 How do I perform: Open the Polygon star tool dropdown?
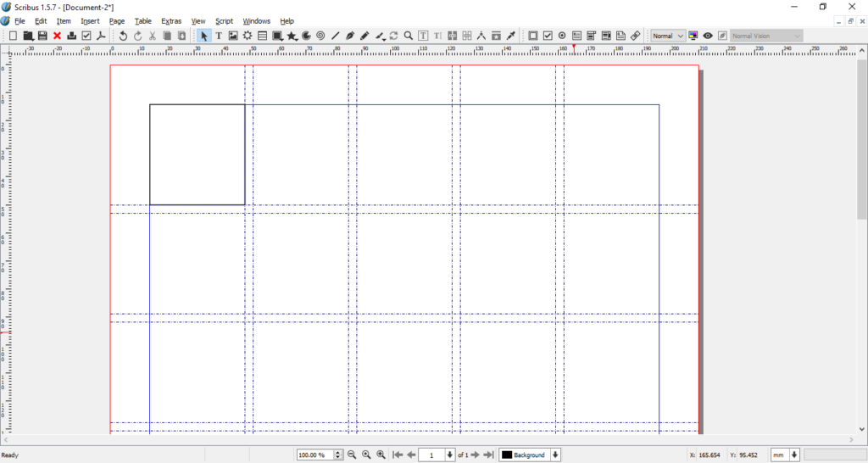pyautogui.click(x=292, y=36)
